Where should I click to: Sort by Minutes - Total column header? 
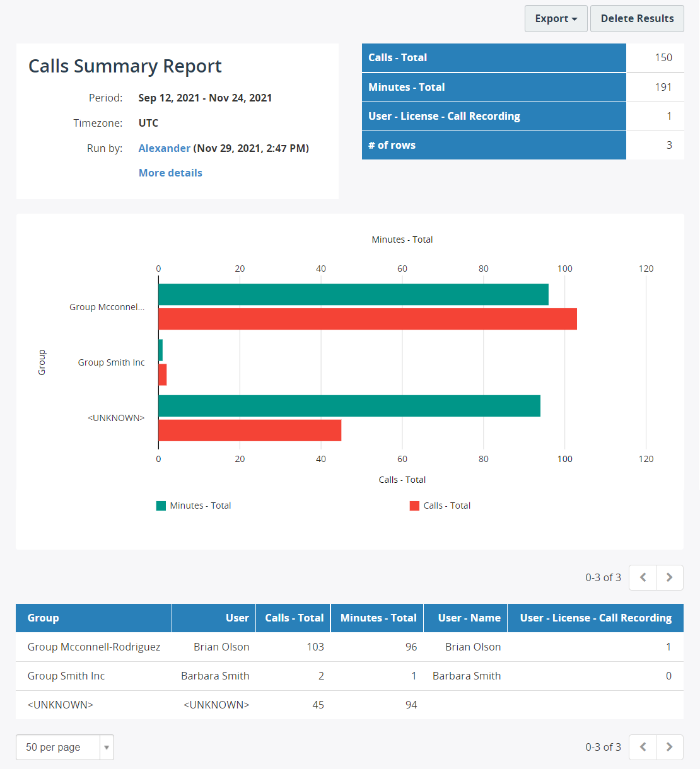(x=378, y=618)
